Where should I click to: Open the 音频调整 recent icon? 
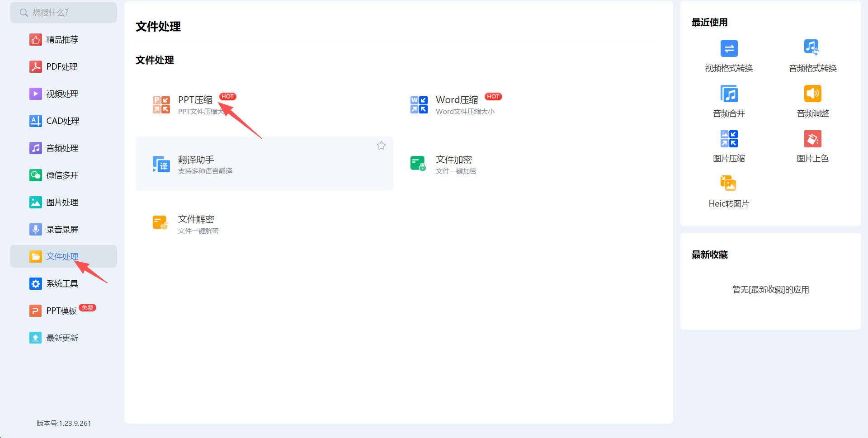point(812,94)
